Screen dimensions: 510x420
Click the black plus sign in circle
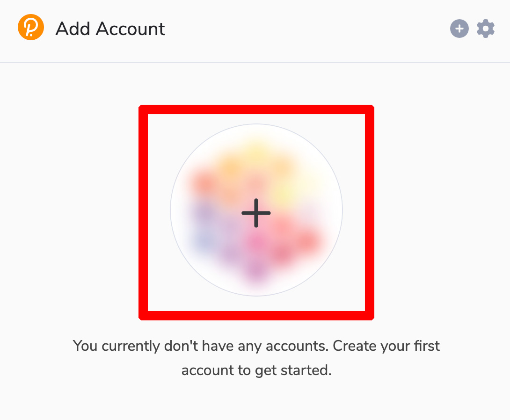pos(256,213)
